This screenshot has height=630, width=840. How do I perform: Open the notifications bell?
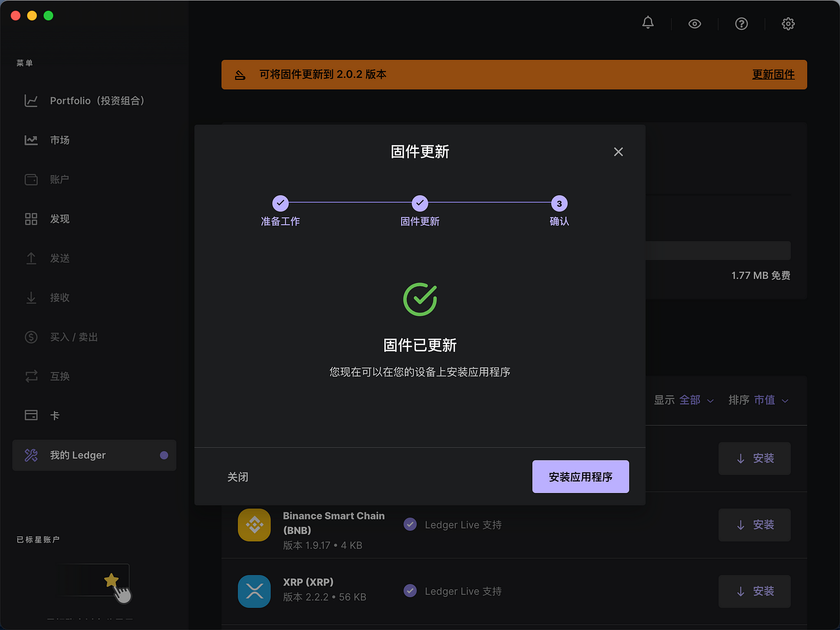tap(648, 23)
